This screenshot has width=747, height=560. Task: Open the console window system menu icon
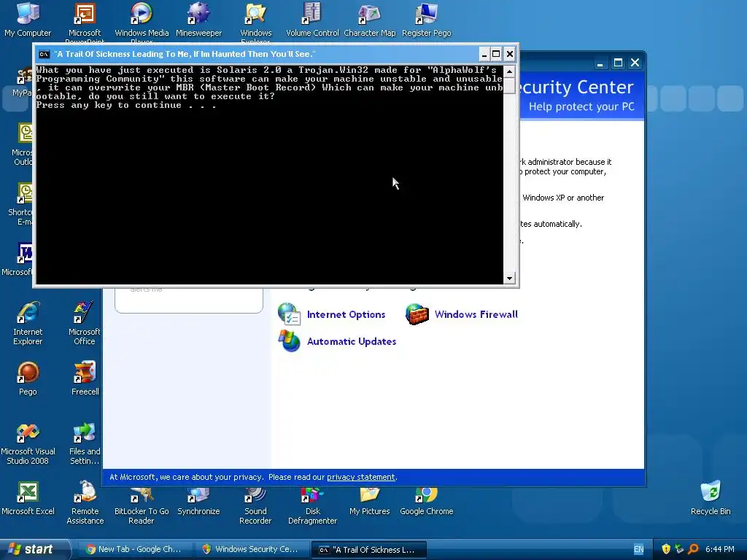[x=44, y=54]
